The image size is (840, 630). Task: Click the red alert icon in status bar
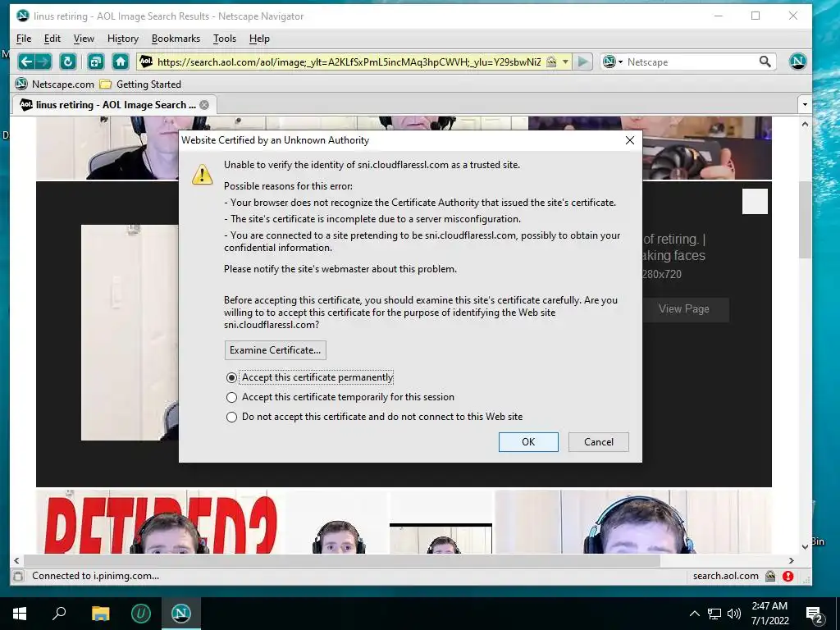point(787,577)
